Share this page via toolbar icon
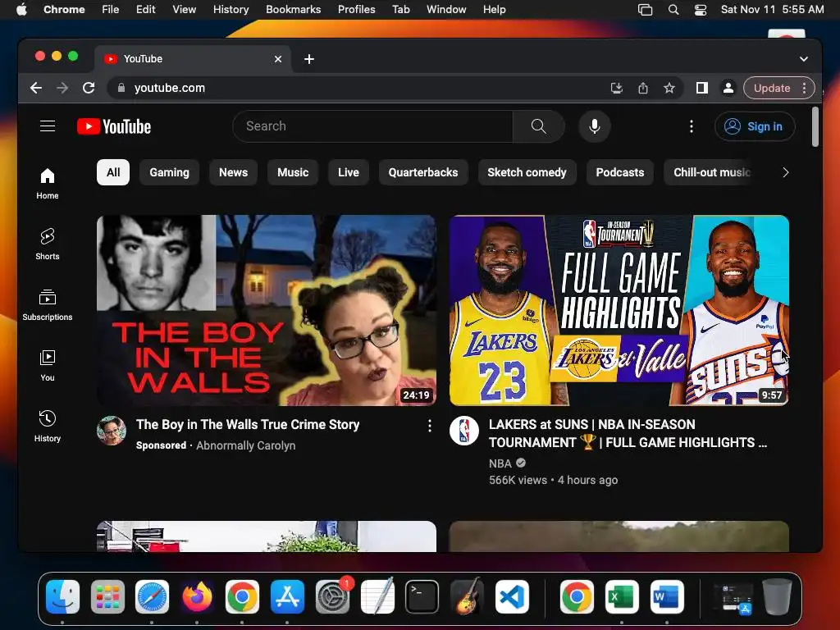The image size is (840, 630). pos(643,88)
